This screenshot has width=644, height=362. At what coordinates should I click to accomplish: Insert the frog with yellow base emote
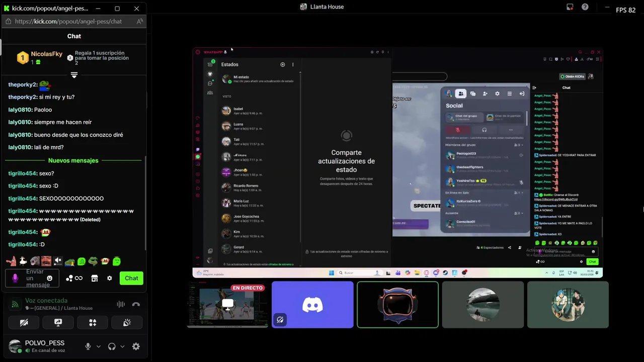(70, 261)
